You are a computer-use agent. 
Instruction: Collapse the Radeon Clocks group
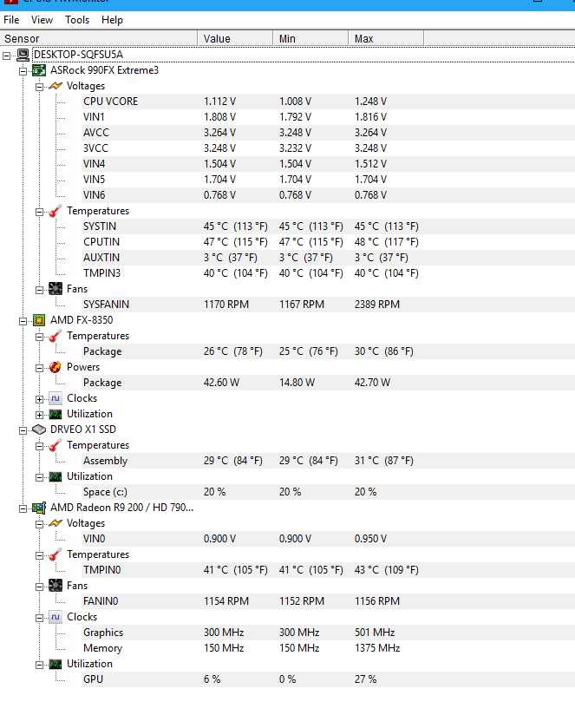click(x=39, y=618)
